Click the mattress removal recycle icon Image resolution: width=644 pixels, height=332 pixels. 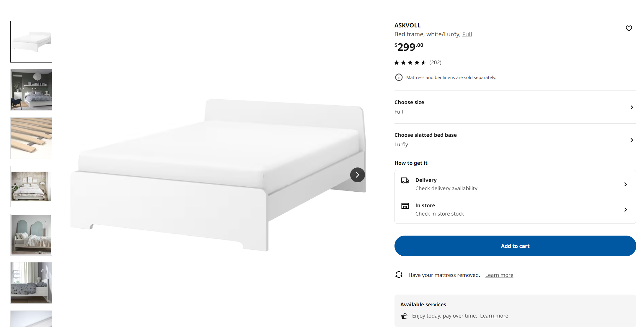click(x=399, y=275)
